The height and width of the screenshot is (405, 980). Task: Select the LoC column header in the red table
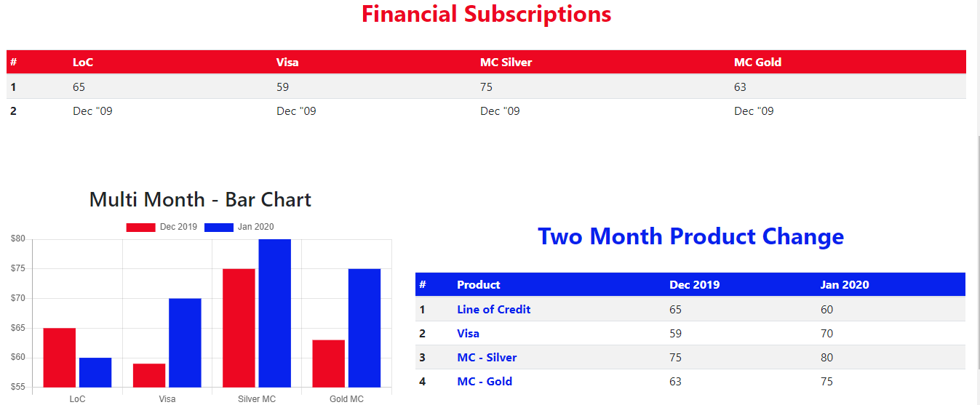tap(83, 63)
